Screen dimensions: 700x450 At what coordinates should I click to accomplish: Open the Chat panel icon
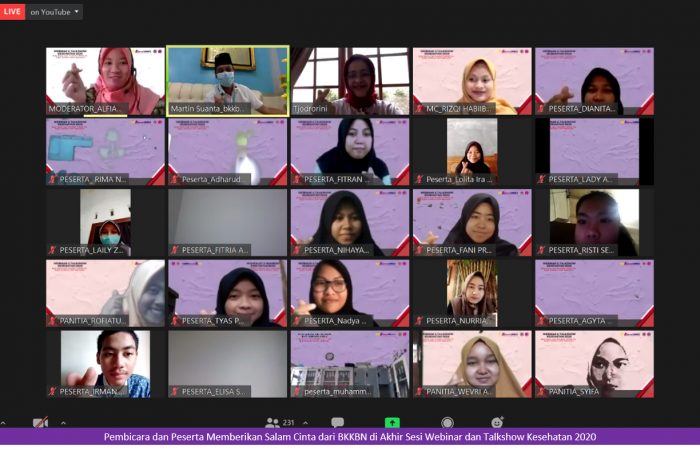click(337, 423)
